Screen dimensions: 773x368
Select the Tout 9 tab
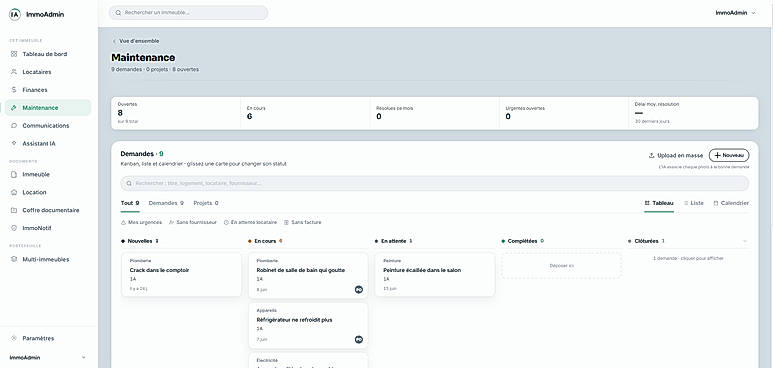(130, 203)
